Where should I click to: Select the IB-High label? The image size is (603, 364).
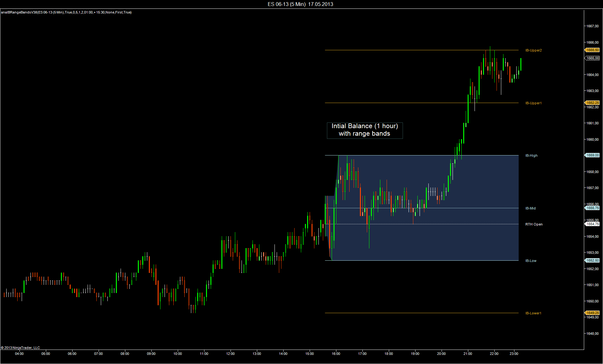[x=531, y=155]
